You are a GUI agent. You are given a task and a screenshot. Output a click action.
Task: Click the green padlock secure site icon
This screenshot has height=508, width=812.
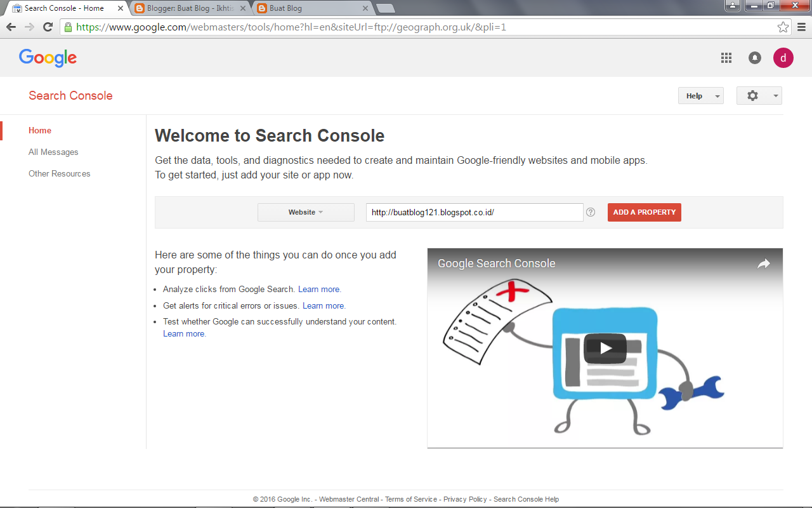(x=68, y=27)
